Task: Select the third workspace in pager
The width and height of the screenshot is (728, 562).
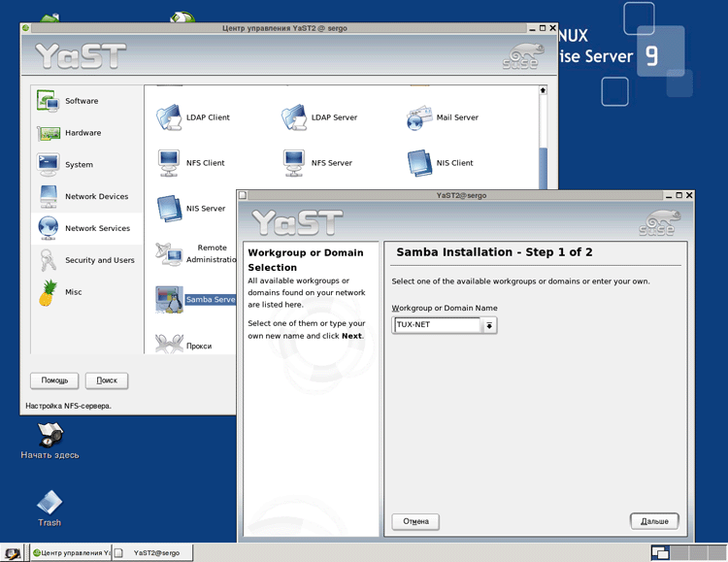Action: [x=697, y=552]
